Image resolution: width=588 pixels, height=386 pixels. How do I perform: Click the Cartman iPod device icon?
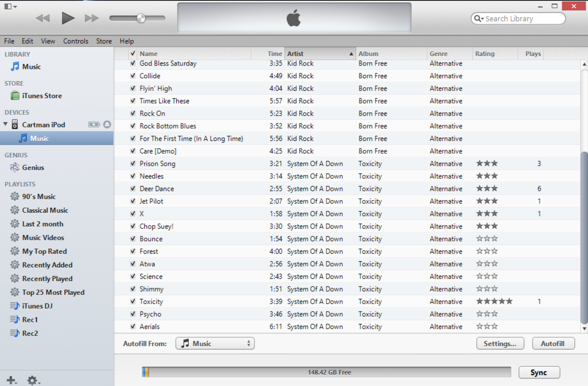(x=15, y=124)
